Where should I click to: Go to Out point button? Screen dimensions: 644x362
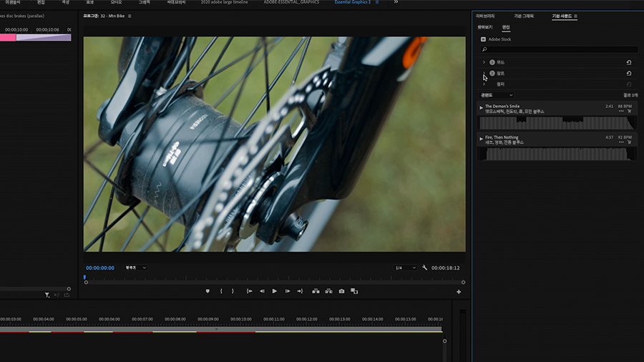(300, 291)
